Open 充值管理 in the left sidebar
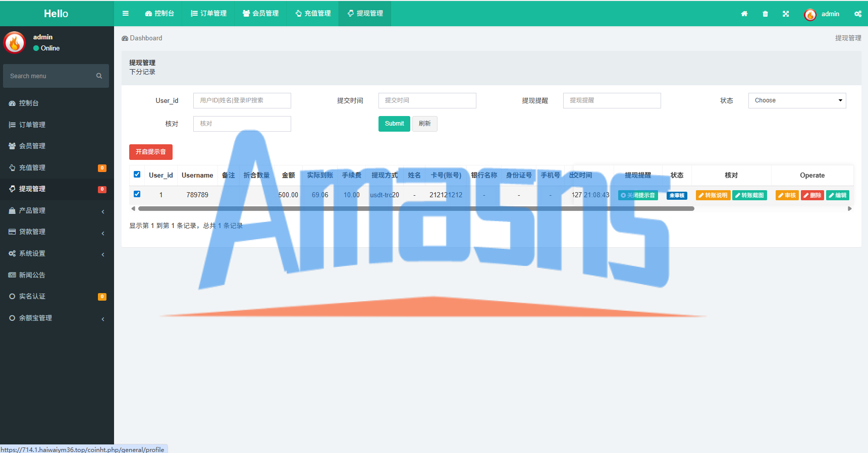The image size is (868, 453). (57, 167)
